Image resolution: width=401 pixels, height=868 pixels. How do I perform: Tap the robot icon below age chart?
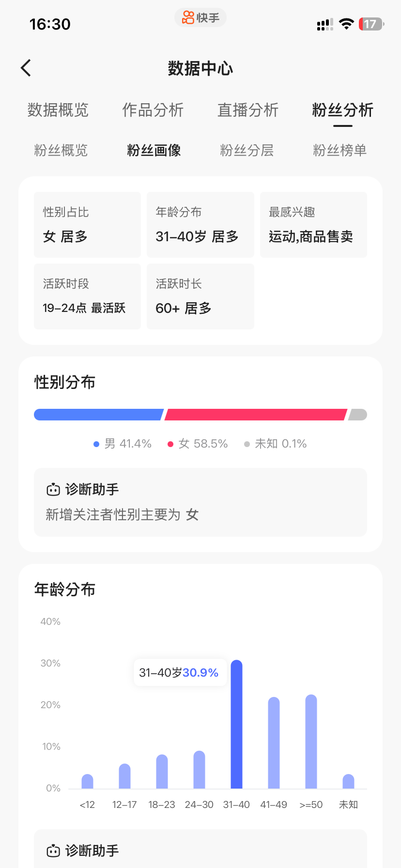click(53, 851)
